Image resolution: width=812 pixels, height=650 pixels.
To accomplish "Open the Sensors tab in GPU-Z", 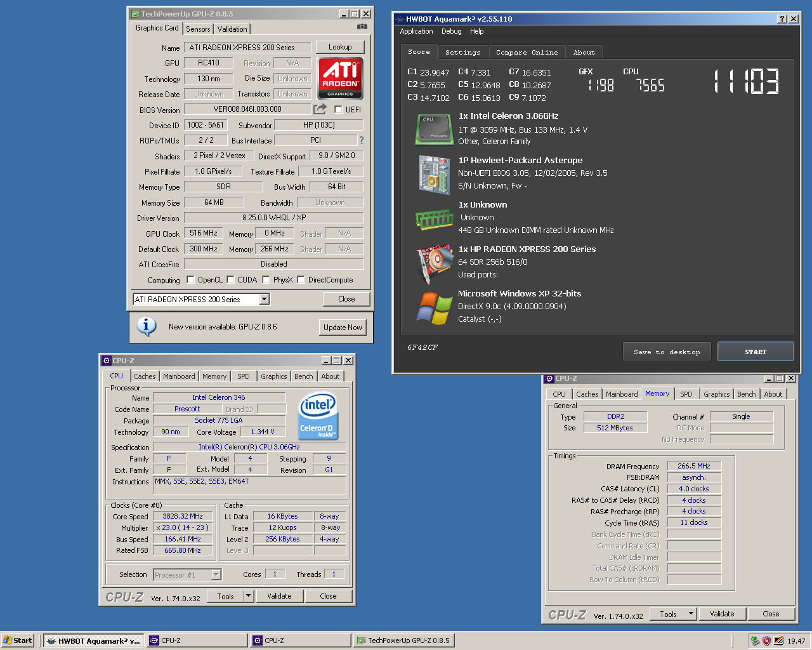I will coord(198,29).
